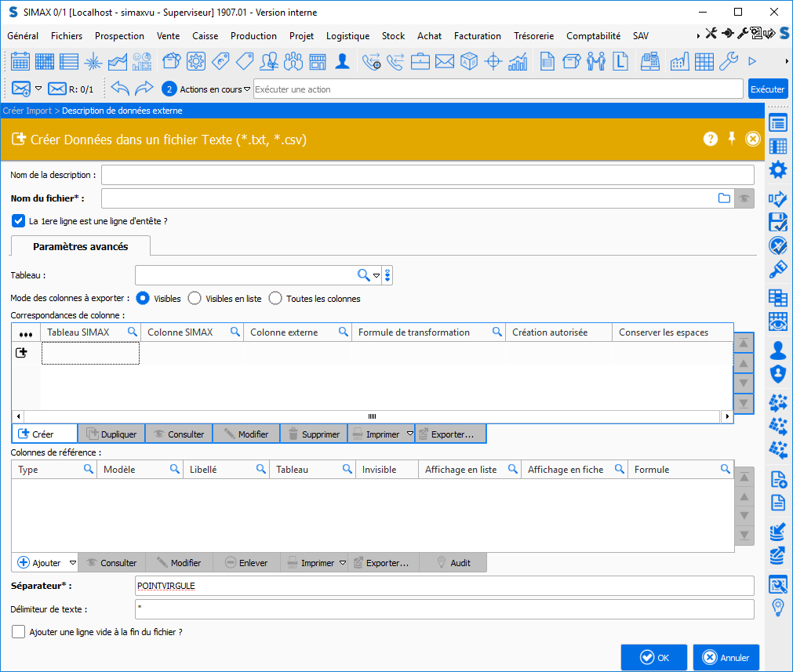Click the gear icon in the right sidebar
793x672 pixels.
click(777, 170)
